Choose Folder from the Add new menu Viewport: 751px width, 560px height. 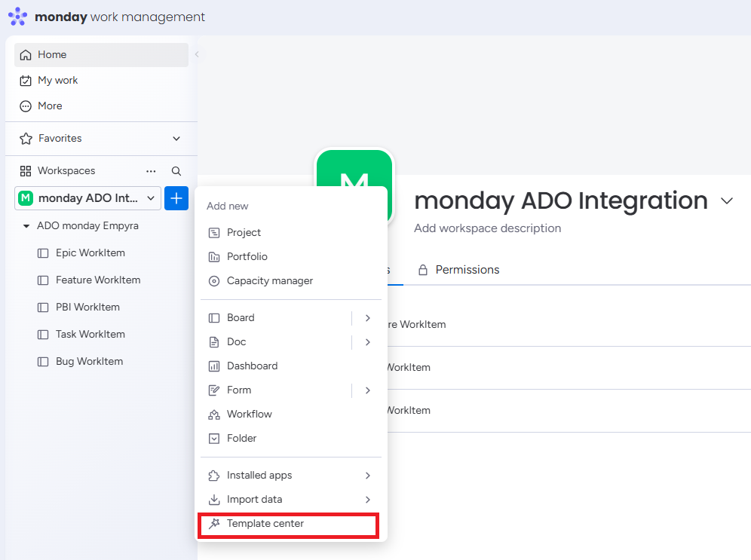tap(291, 439)
